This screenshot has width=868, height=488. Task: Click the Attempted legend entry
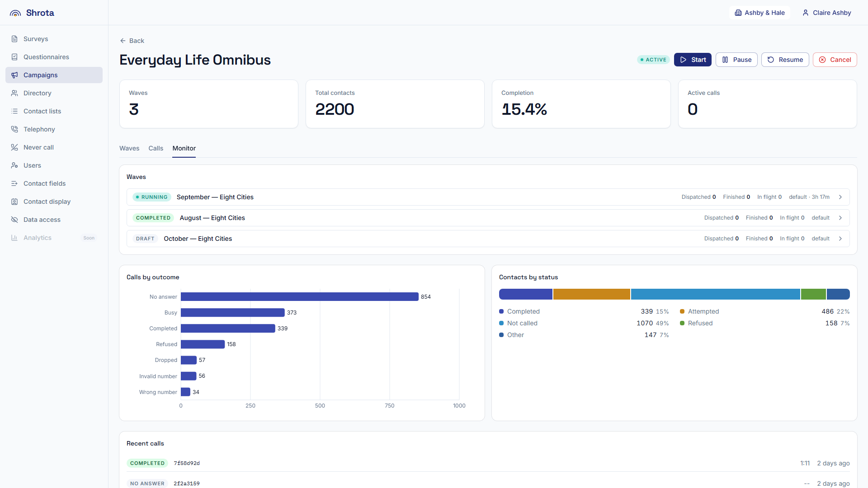764,311
